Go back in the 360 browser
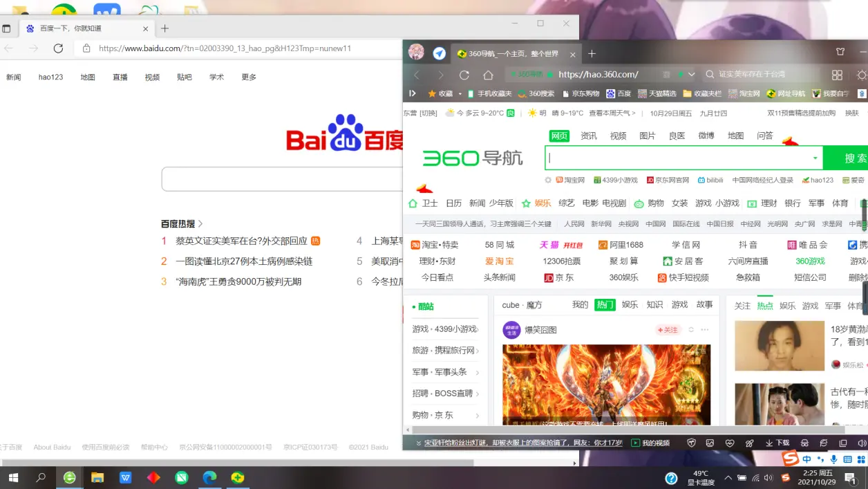This screenshot has width=868, height=489. [417, 75]
